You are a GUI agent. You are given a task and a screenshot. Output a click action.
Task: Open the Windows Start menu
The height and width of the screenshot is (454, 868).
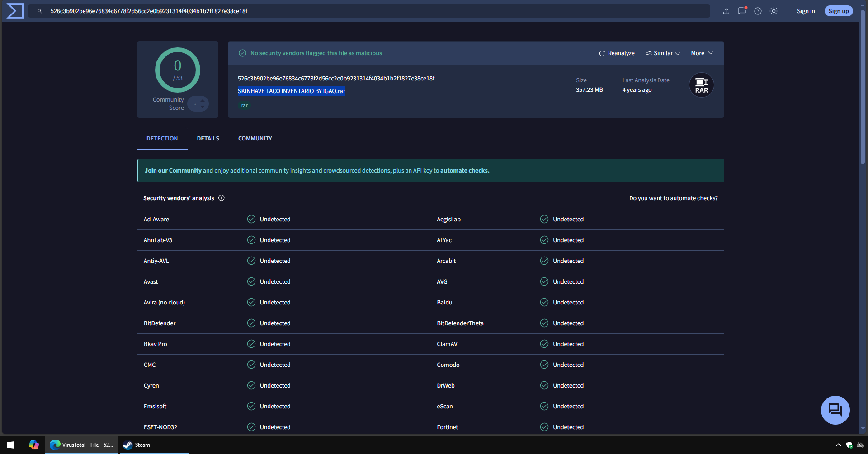[11, 445]
